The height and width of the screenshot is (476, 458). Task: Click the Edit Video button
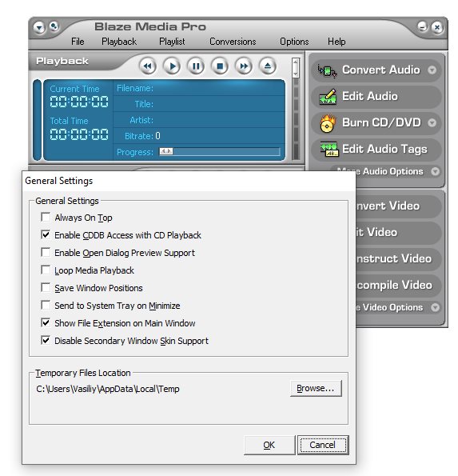click(398, 233)
